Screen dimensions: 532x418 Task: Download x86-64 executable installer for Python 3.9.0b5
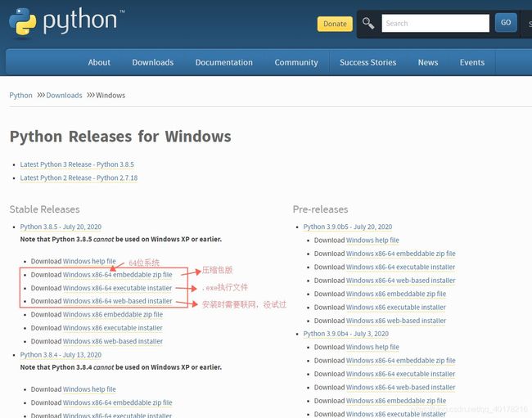[x=400, y=267]
